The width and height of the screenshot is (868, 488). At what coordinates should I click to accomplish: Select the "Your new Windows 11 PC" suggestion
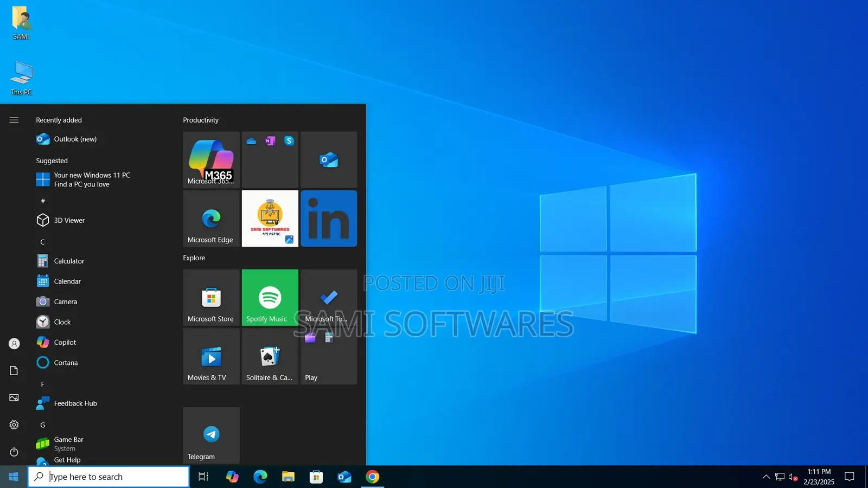tap(91, 179)
